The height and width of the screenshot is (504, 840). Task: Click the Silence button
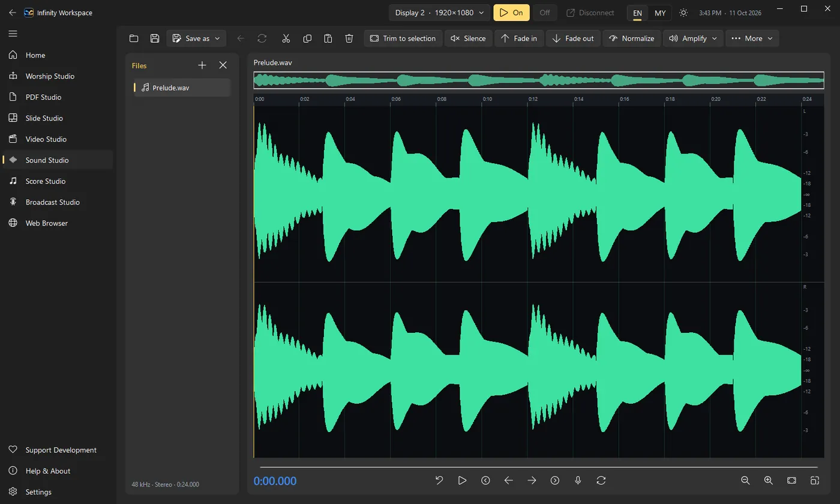pyautogui.click(x=468, y=38)
